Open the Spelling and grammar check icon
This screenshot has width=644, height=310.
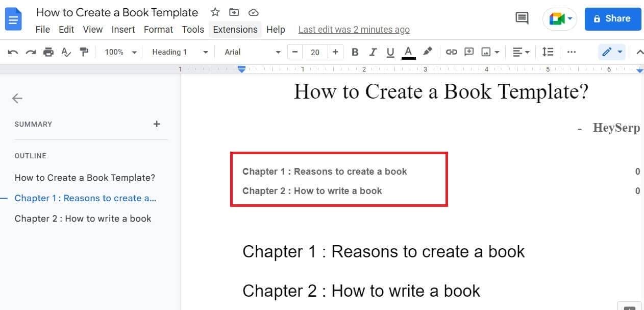tap(66, 52)
